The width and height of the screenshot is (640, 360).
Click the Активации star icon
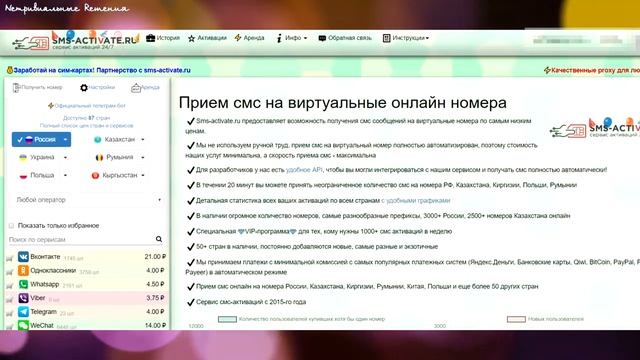[x=191, y=38]
